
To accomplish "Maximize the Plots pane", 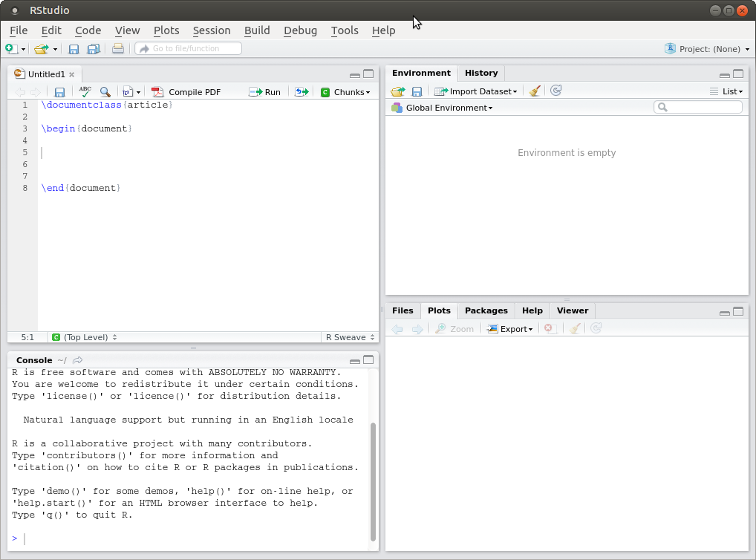I will point(738,311).
